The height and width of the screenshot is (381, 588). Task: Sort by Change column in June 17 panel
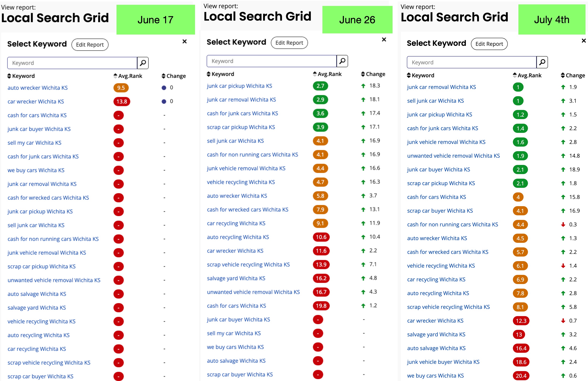[x=174, y=76]
